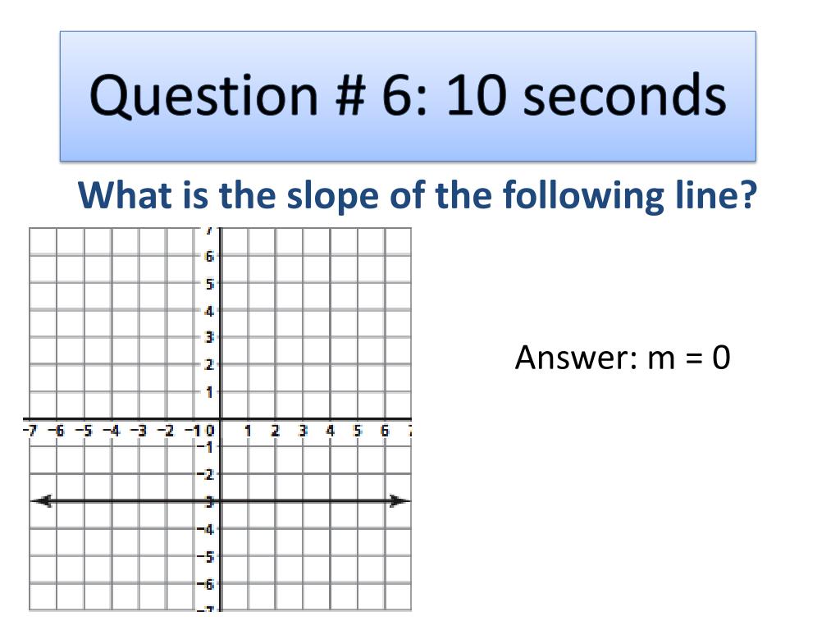Click the right arrowhead of the horizontal line
The image size is (840, 630).
tap(399, 501)
